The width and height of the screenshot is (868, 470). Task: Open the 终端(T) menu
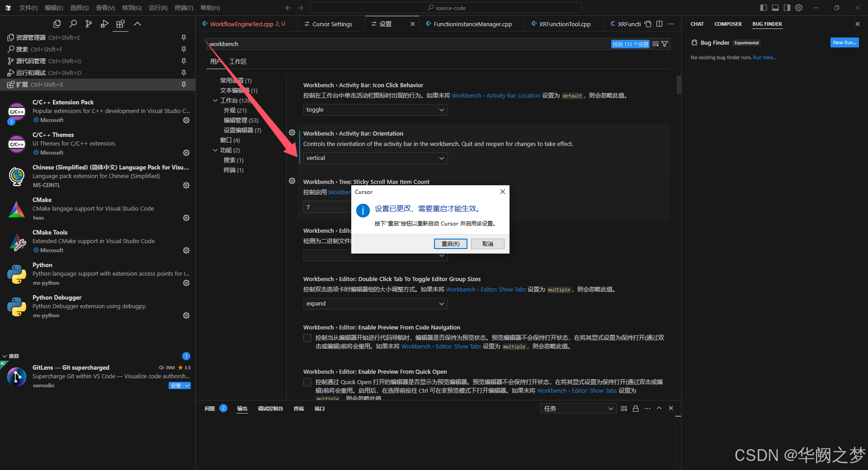pyautogui.click(x=184, y=8)
